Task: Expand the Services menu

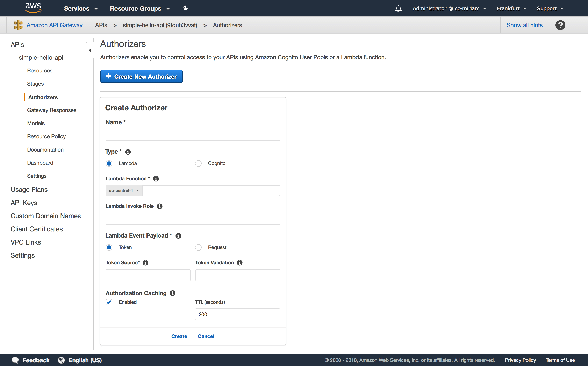Action: (81, 8)
